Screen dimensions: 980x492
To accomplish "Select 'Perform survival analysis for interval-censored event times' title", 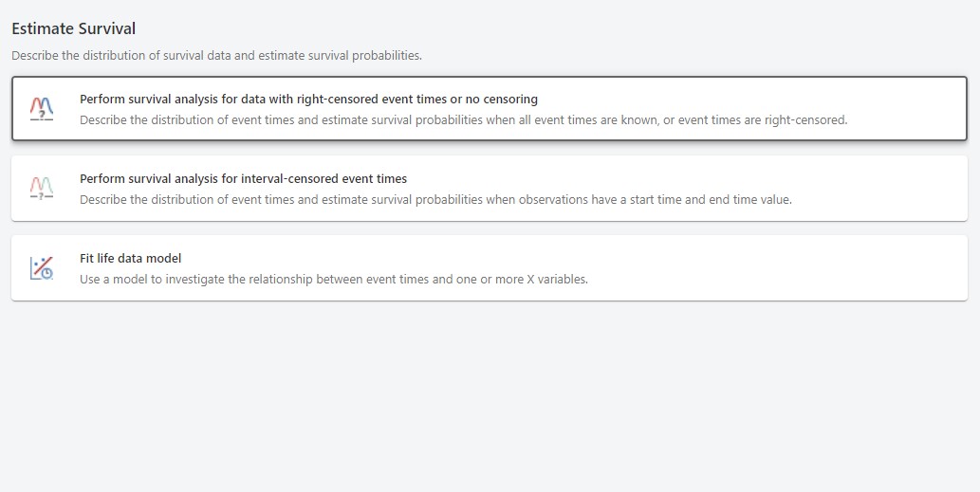I will tap(243, 178).
